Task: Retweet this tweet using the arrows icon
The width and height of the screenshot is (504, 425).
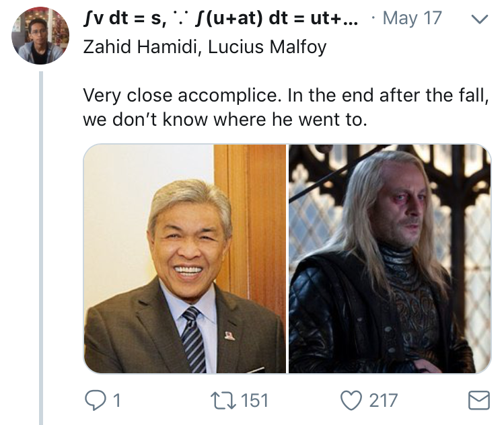Action: [x=223, y=401]
